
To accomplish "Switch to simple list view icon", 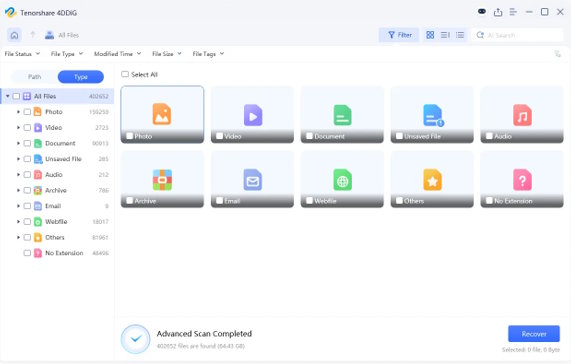I will pyautogui.click(x=460, y=35).
